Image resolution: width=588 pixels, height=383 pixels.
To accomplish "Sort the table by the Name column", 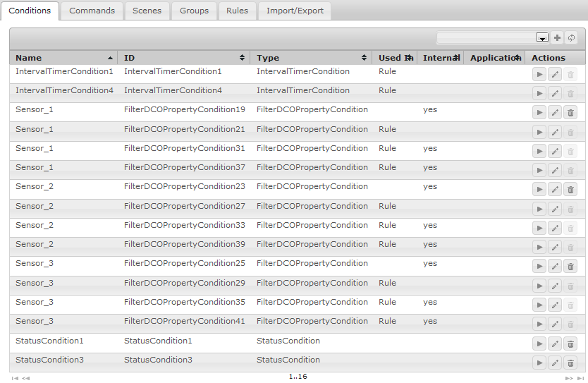I will click(x=63, y=58).
